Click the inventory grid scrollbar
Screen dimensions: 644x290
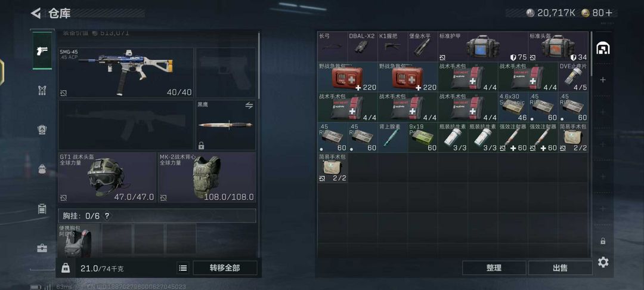(x=592, y=53)
